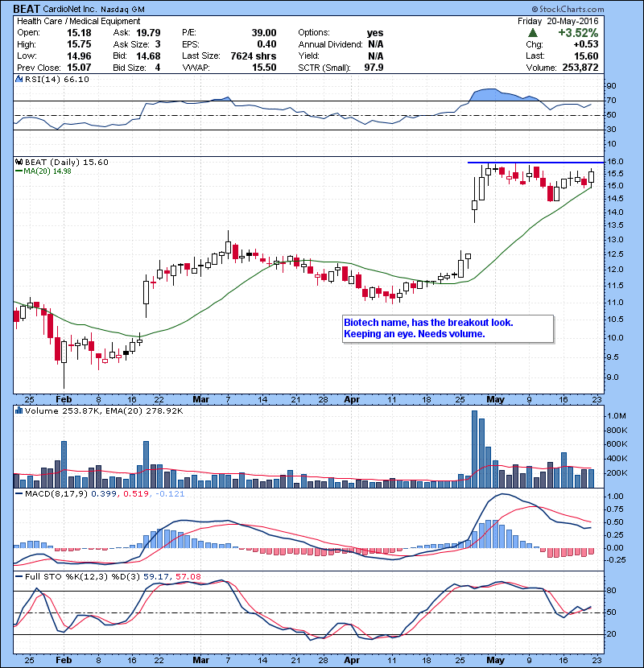Select the P/E value 39.00
The image size is (644, 668).
[264, 33]
